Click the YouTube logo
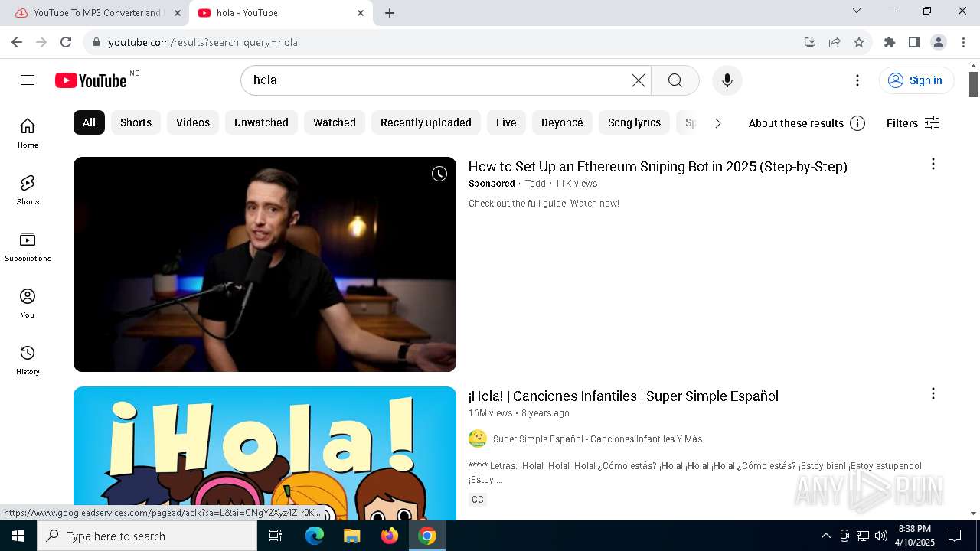The width and height of the screenshot is (980, 551). pyautogui.click(x=90, y=80)
